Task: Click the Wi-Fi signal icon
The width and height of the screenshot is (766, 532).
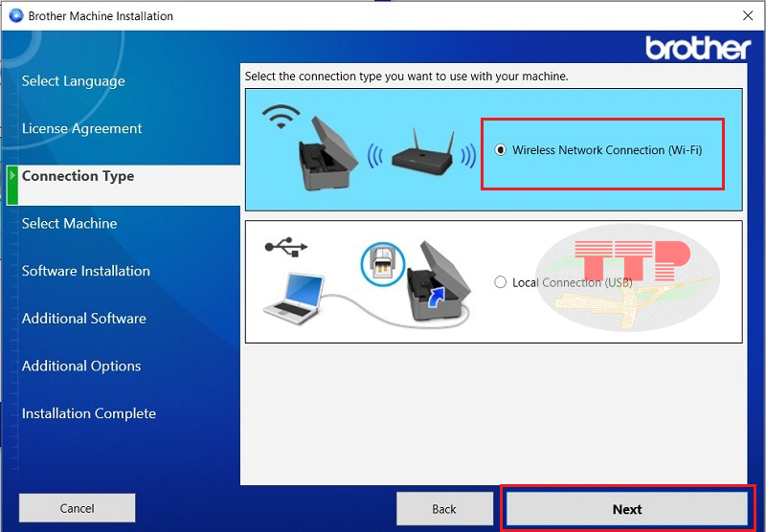Action: pos(281,117)
